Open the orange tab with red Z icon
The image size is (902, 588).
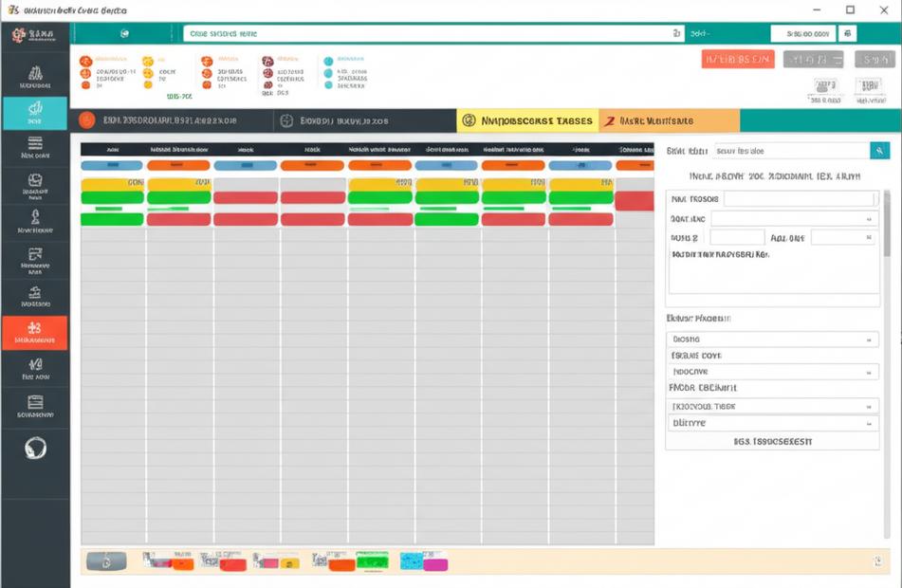click(x=669, y=120)
